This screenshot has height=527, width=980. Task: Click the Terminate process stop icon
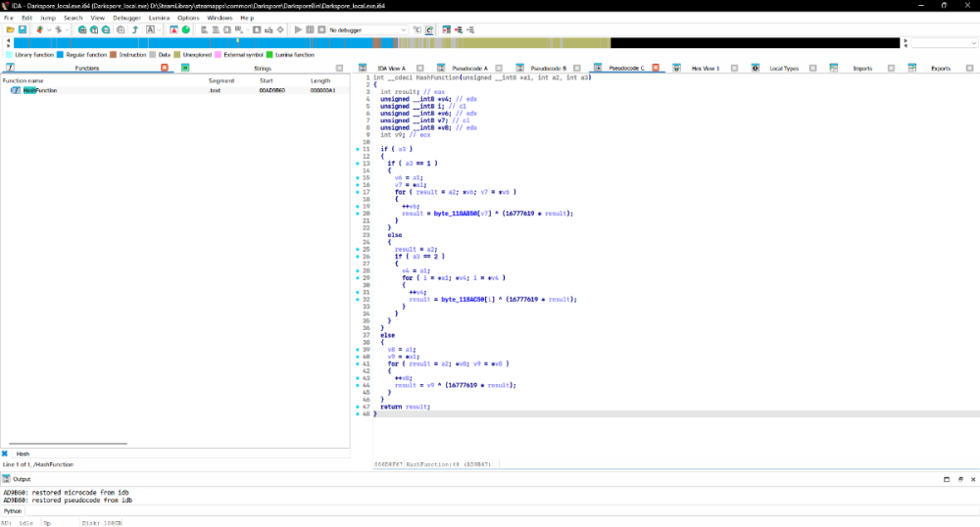click(x=323, y=30)
